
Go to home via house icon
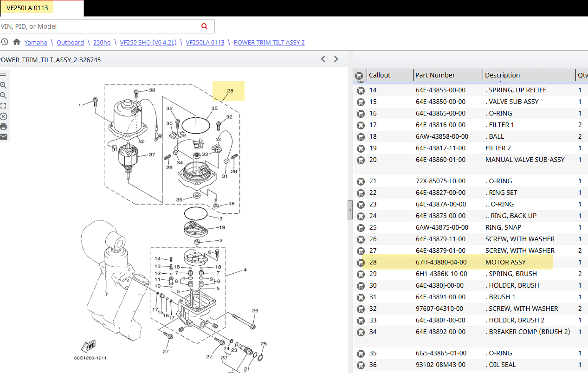(x=17, y=42)
